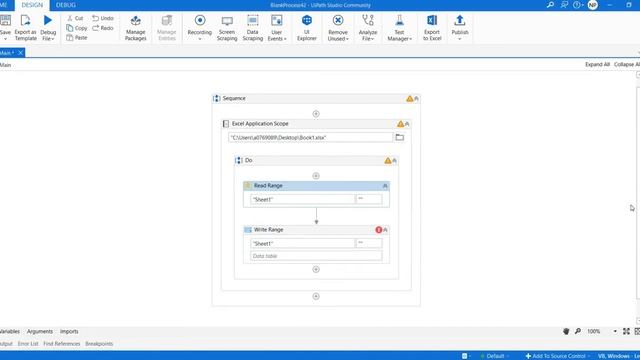Add activity below Write Range

(x=316, y=269)
